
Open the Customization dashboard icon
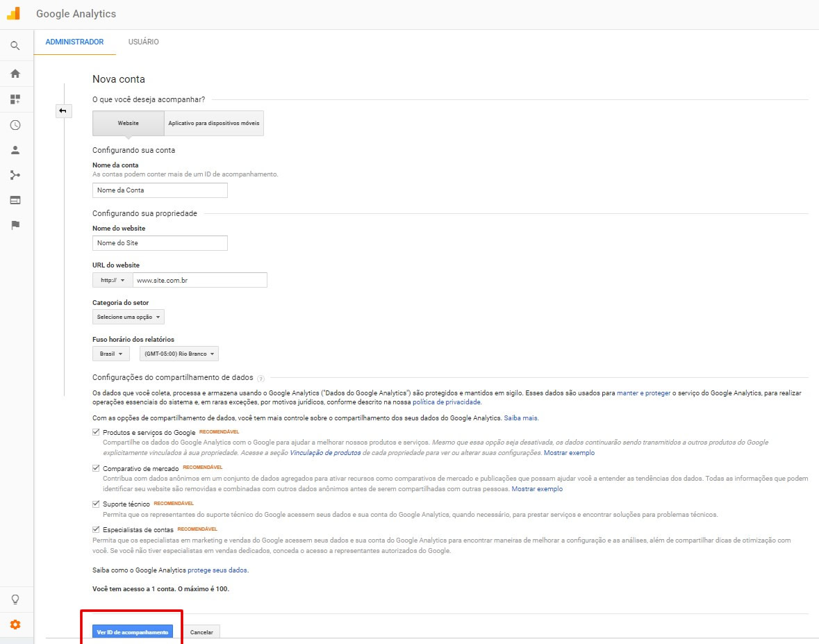tap(15, 99)
